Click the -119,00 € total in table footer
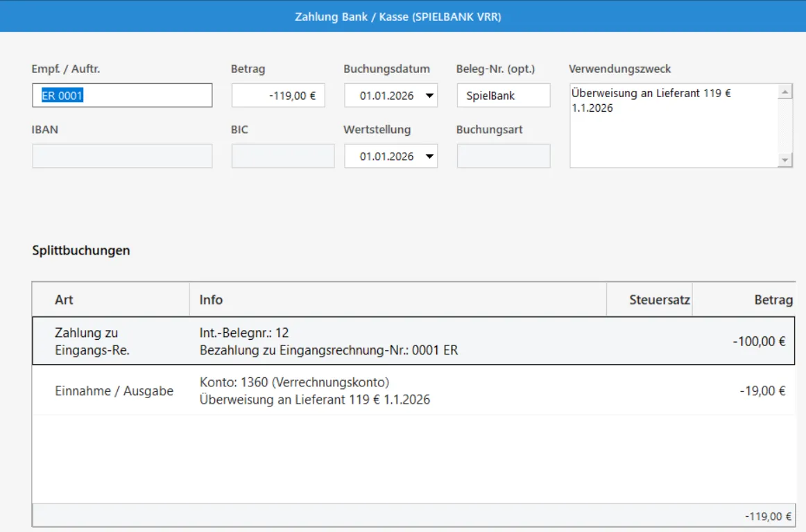 769,516
